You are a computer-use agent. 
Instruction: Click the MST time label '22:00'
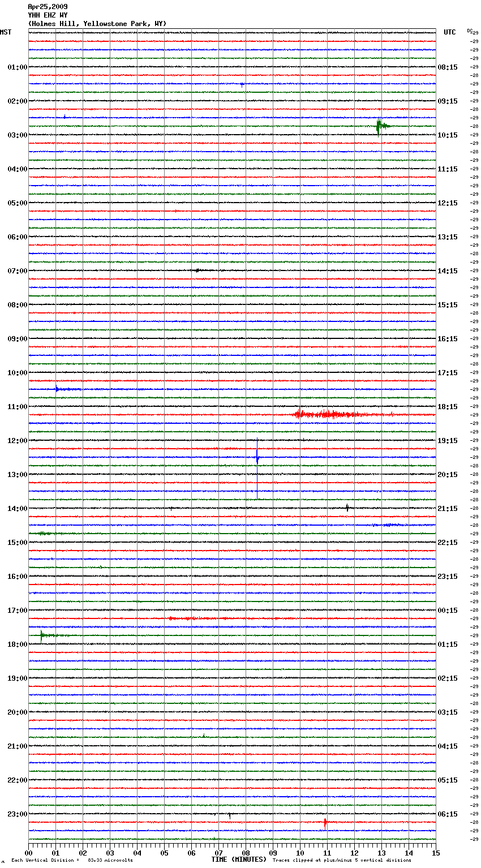(18, 780)
